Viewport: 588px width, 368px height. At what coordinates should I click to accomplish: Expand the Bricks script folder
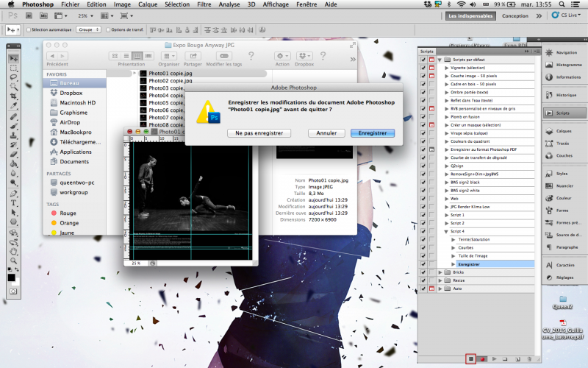440,272
